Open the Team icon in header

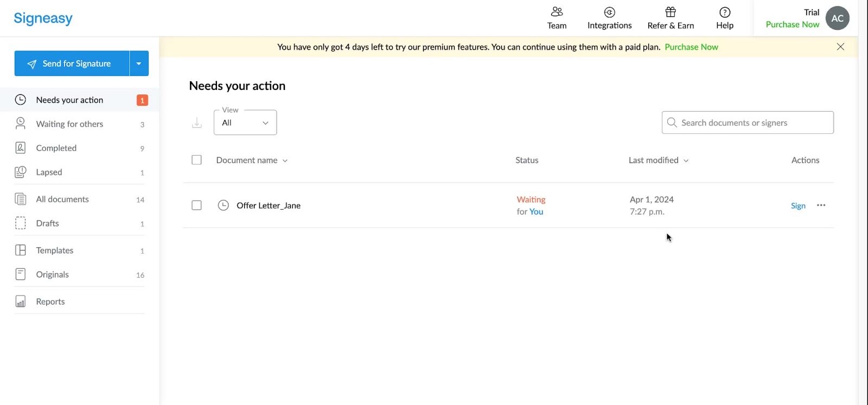click(x=557, y=12)
